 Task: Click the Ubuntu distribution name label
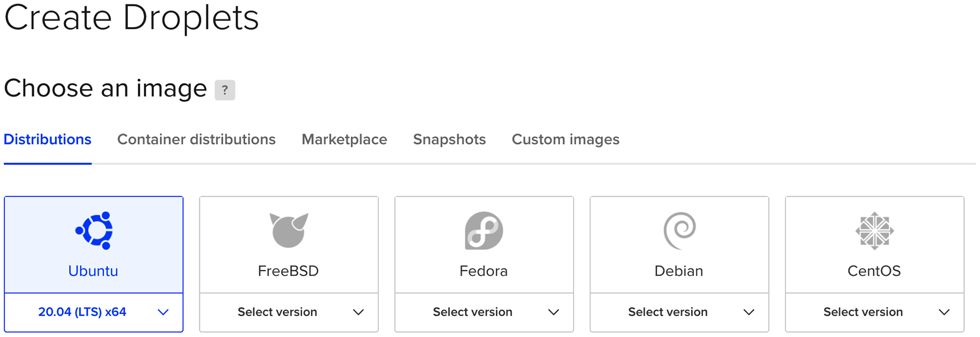pos(93,271)
